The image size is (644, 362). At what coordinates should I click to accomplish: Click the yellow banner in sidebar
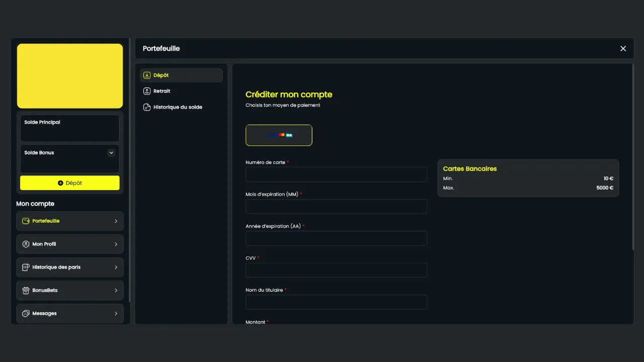coord(70,76)
